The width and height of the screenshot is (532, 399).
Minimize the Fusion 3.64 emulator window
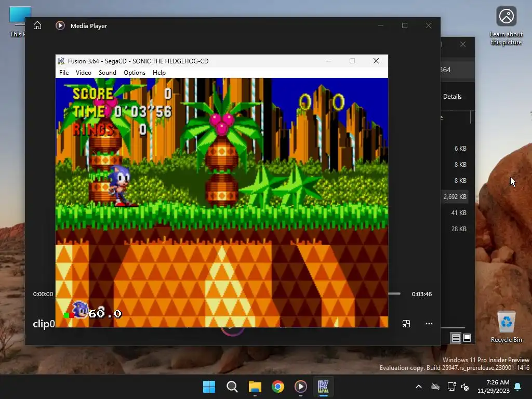coord(329,61)
